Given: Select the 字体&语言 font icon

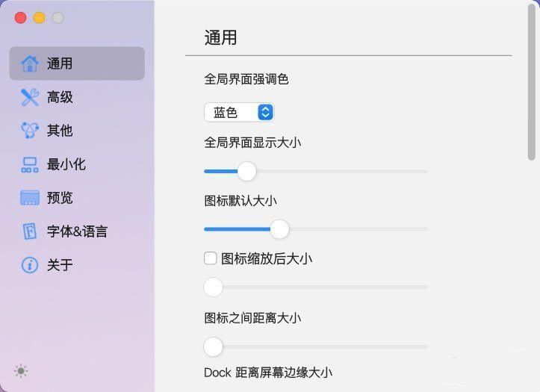Looking at the screenshot, I should (x=30, y=231).
